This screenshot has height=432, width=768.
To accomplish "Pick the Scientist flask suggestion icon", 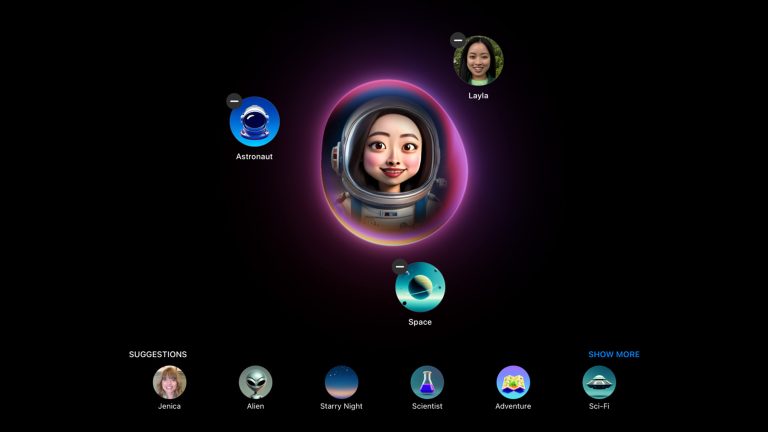I will (427, 382).
